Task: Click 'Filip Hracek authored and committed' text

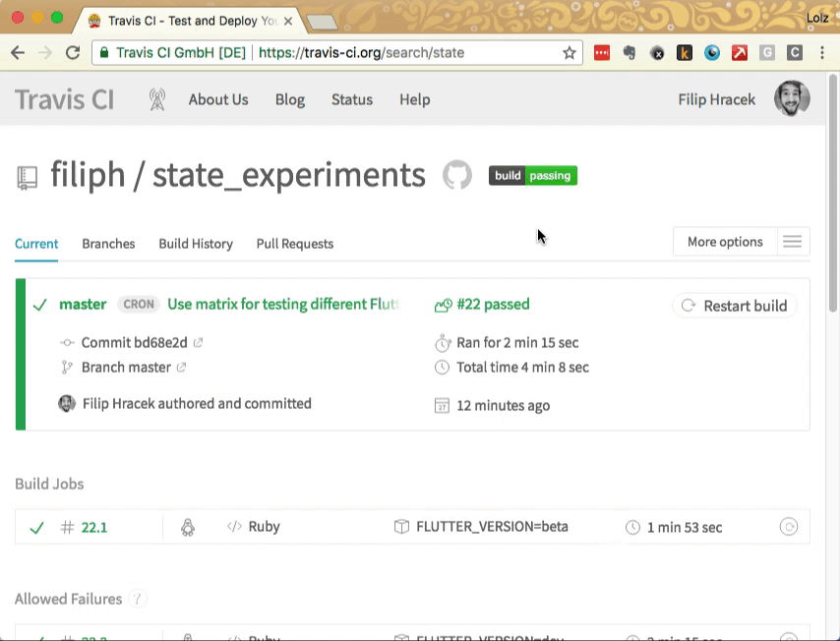Action: pyautogui.click(x=197, y=403)
